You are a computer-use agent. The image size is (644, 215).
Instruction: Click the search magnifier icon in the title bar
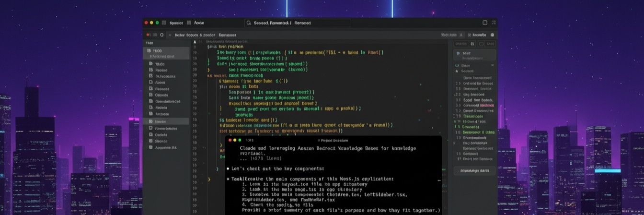click(x=249, y=23)
